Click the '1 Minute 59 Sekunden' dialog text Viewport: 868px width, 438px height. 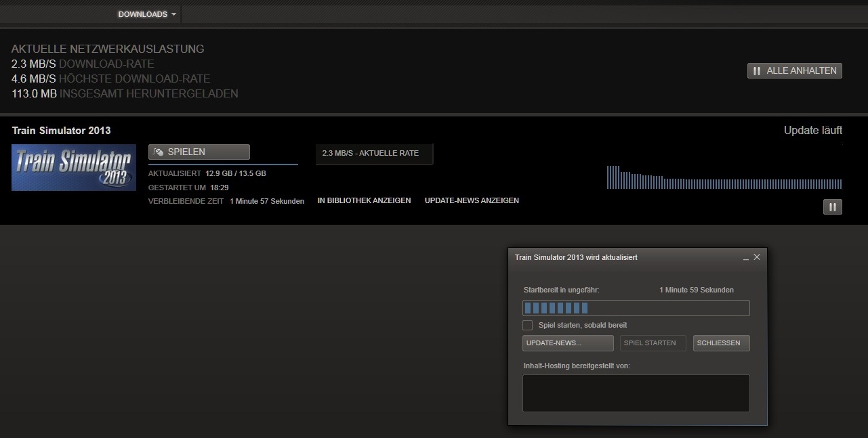pyautogui.click(x=697, y=290)
